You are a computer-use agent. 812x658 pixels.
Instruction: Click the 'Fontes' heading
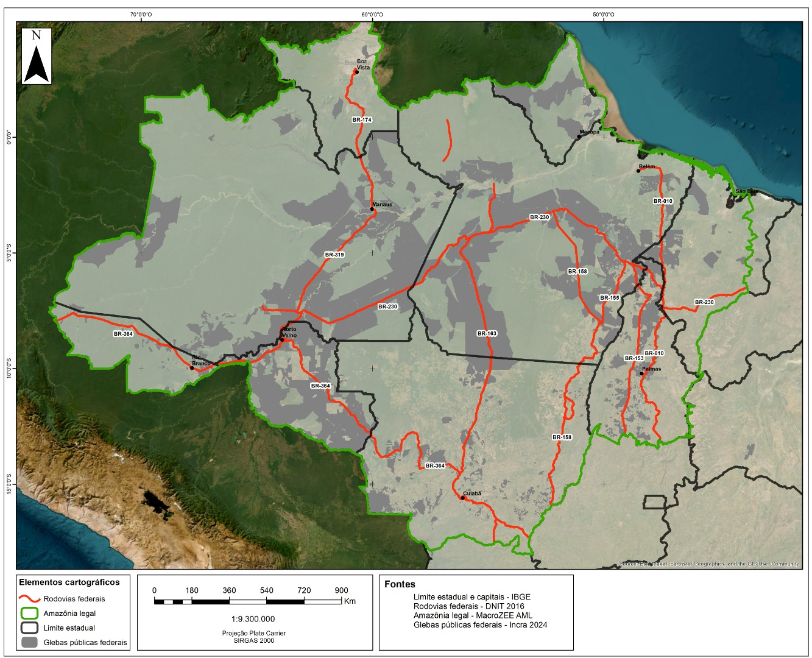coord(400,584)
